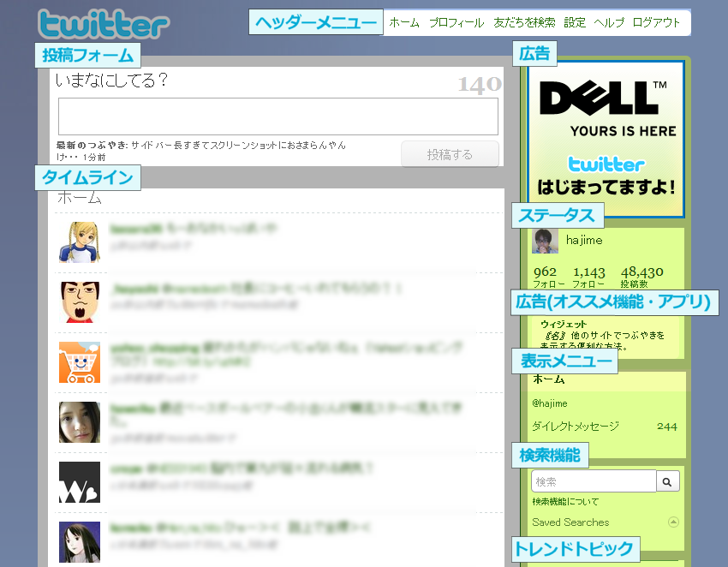Viewport: 728px width, 567px height.
Task: Click the 最新のつぶやき latest tweet text
Action: tap(201, 151)
